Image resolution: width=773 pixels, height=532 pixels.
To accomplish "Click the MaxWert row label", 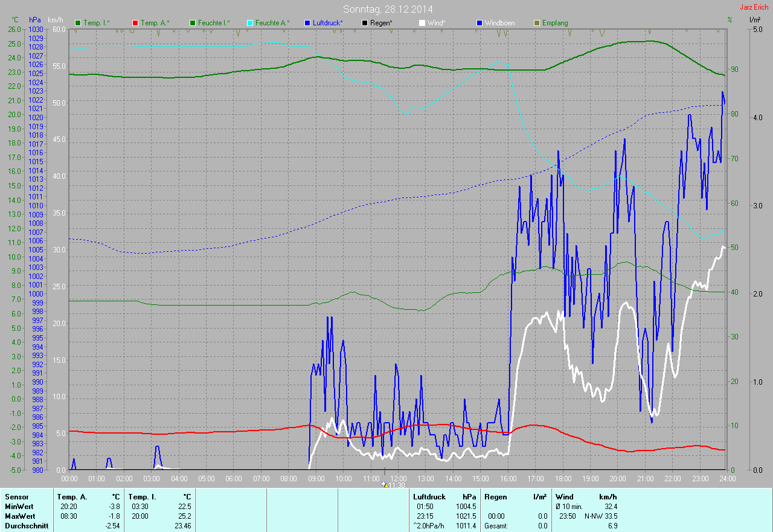I will click(x=19, y=516).
